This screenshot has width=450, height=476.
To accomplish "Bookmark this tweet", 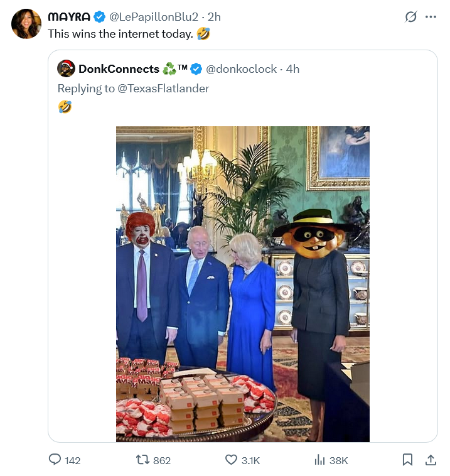I will click(407, 460).
